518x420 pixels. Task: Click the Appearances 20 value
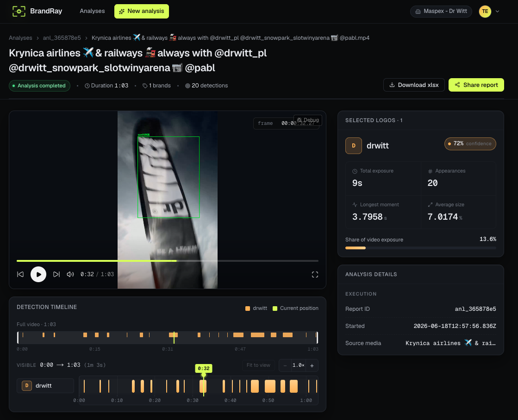(432, 183)
